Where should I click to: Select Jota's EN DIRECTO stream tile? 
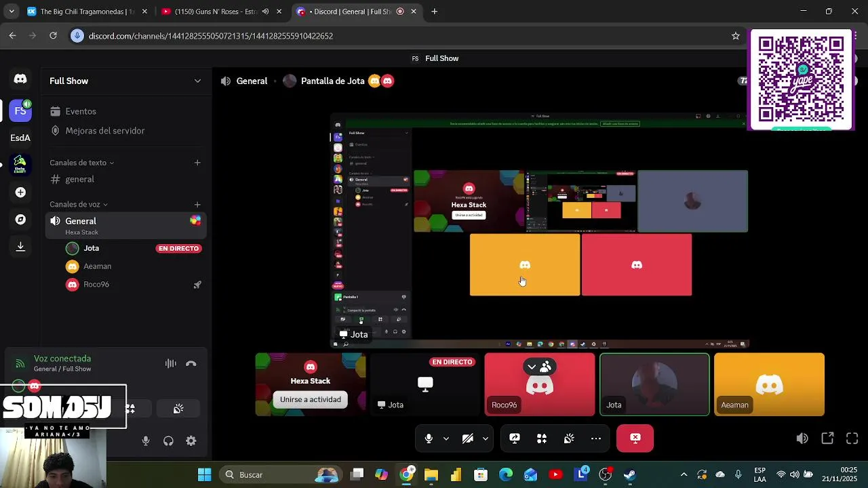425,384
